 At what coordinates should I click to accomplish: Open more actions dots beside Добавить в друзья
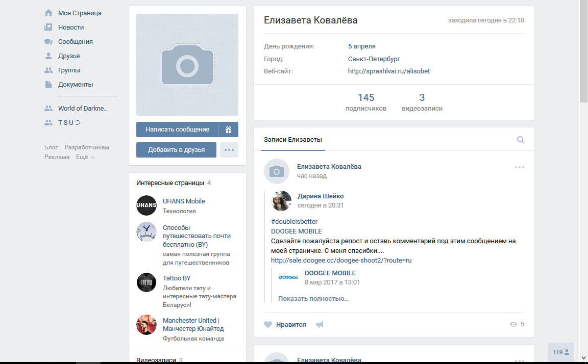(x=229, y=150)
